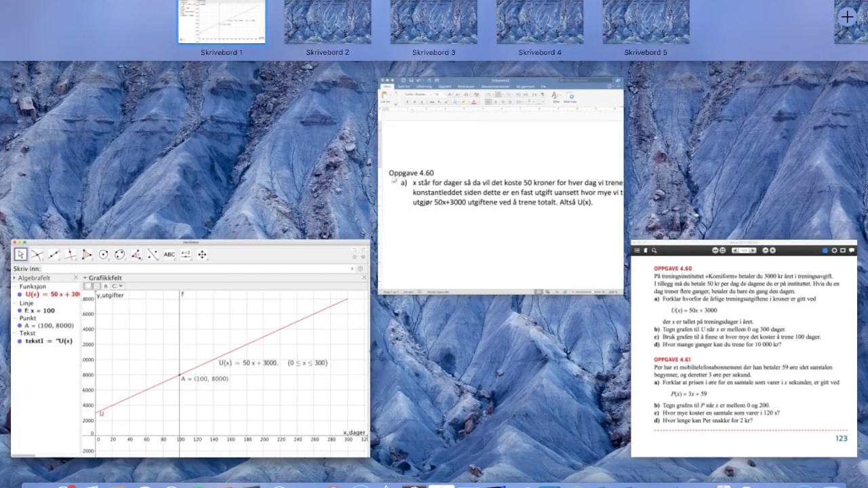
Task: Pick the red font color in Word
Action: pyautogui.click(x=473, y=102)
